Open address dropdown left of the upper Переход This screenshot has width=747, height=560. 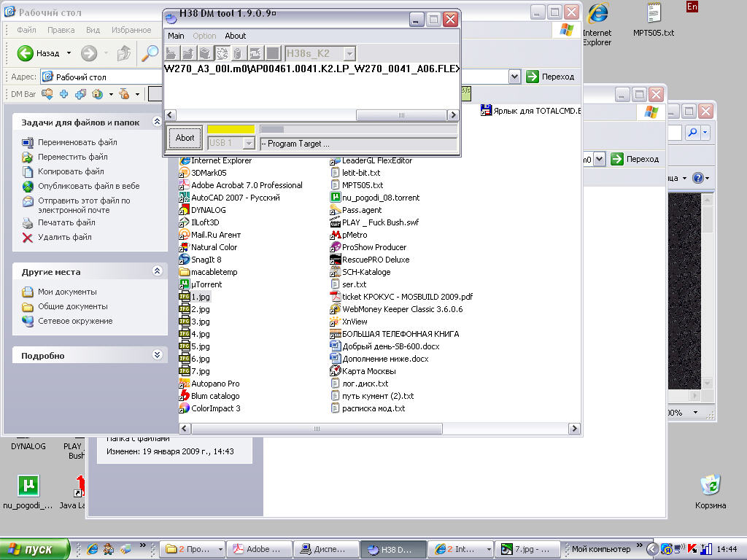(514, 77)
